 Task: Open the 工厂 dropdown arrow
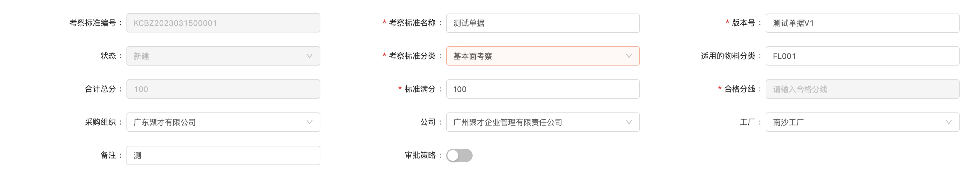[x=949, y=122]
